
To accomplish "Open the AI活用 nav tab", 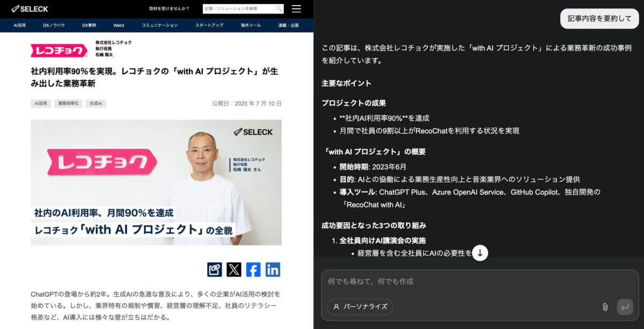I will (20, 25).
